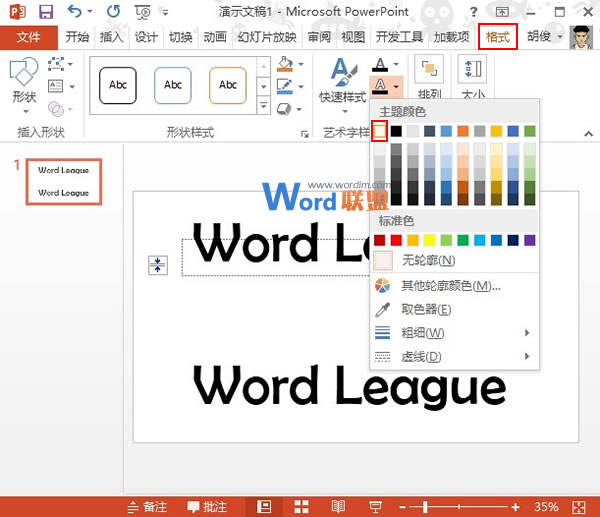Start slideshow from beginning icon in title bar

(x=142, y=12)
